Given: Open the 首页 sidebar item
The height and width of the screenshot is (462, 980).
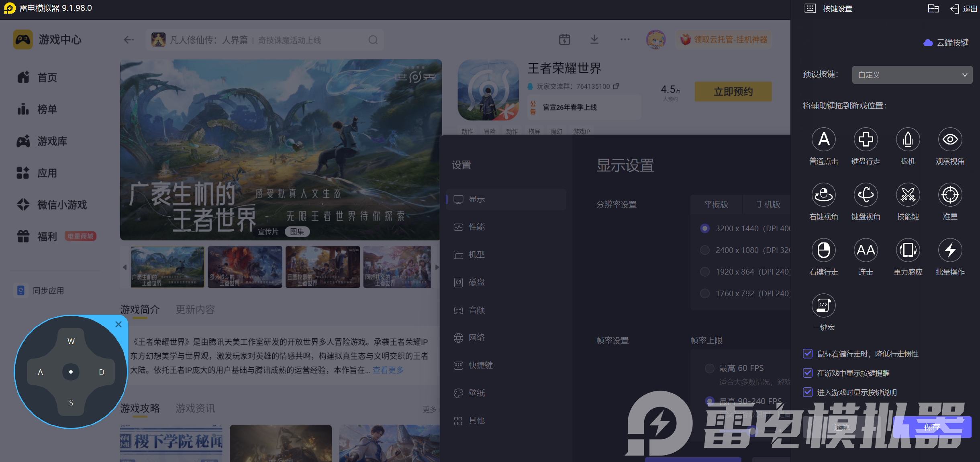Looking at the screenshot, I should [37, 77].
